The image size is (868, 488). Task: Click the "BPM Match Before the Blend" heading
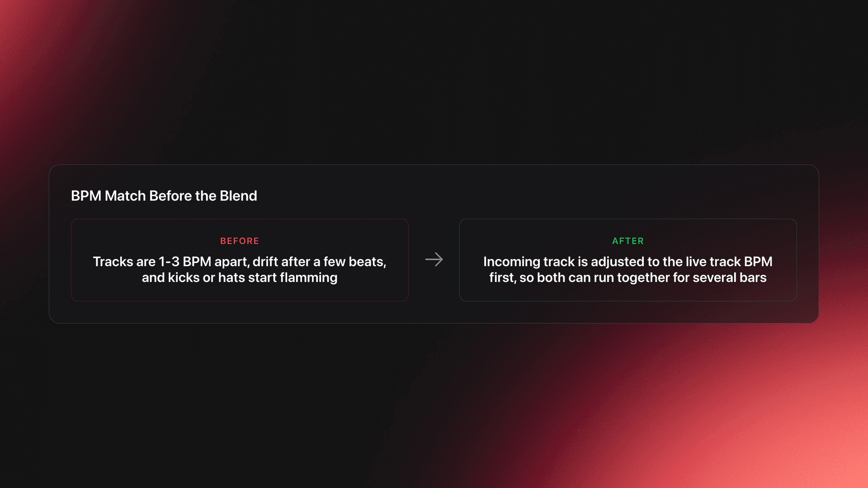[164, 196]
